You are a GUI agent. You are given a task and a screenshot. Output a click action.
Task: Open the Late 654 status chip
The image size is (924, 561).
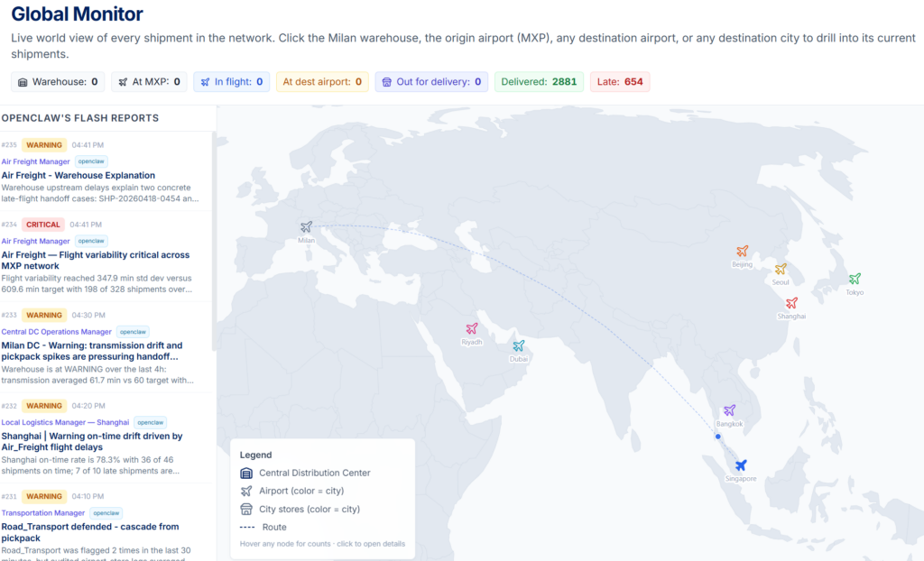coord(620,82)
